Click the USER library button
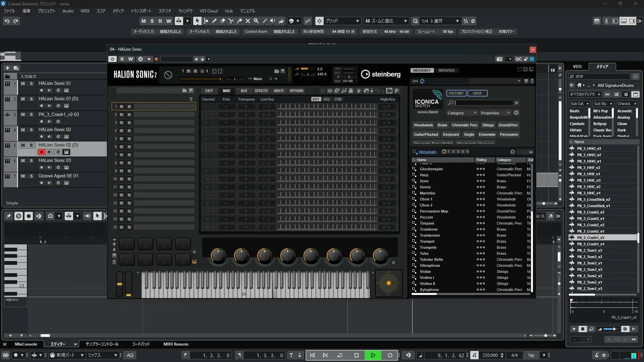Screen dimensions: 644x362 click(x=477, y=93)
